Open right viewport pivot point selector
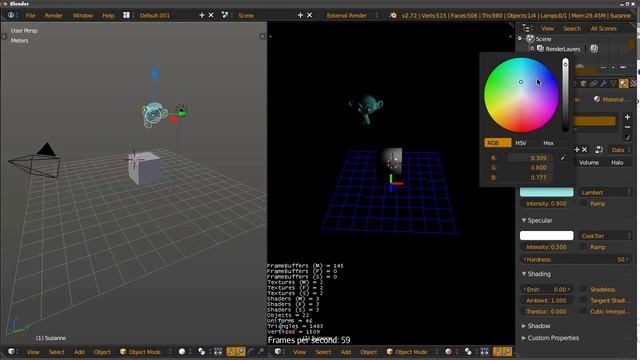The image size is (640, 360). pos(468,351)
